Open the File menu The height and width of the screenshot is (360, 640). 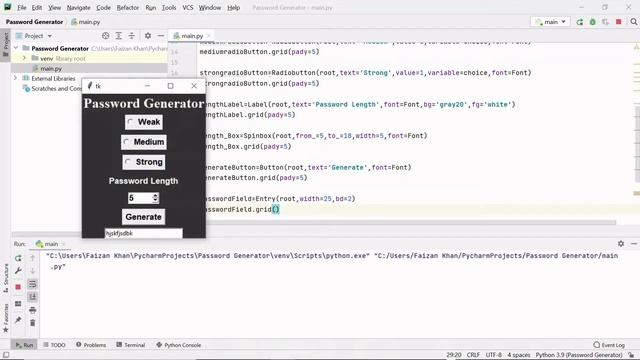pos(22,8)
